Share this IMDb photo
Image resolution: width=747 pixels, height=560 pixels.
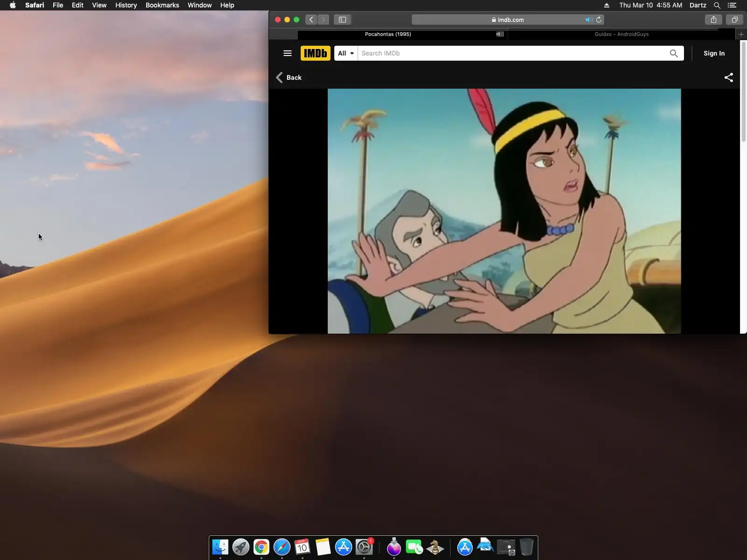(728, 77)
